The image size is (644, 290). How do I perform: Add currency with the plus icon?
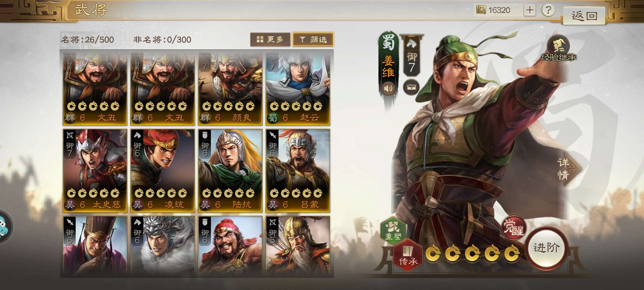[530, 10]
